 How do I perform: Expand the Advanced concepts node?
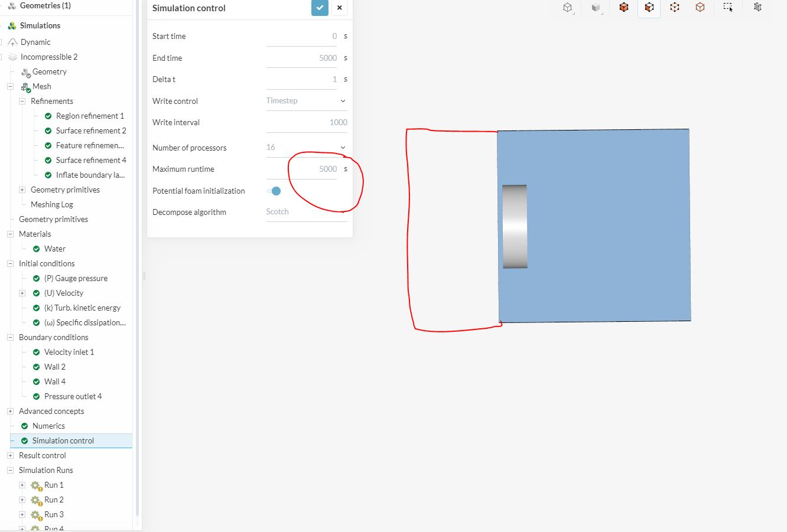tap(10, 411)
